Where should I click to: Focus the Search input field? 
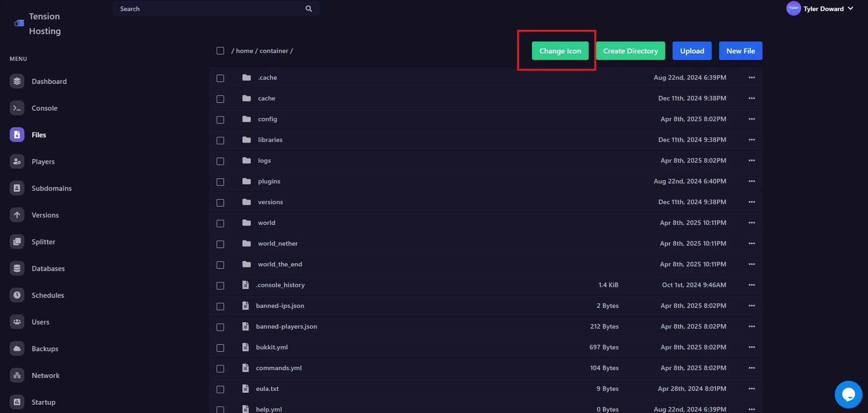point(216,8)
